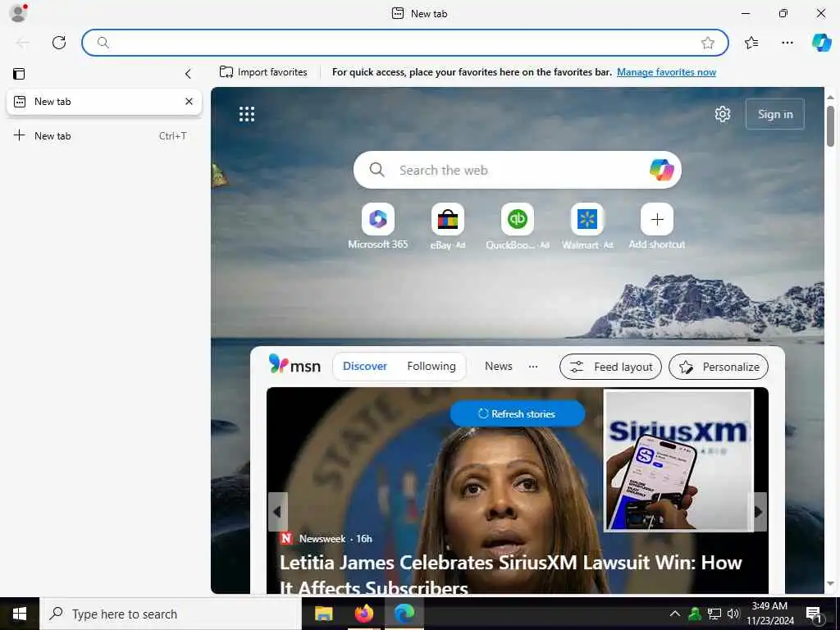The image size is (840, 630).
Task: Select the New tab entry in tab list
Action: 104,101
